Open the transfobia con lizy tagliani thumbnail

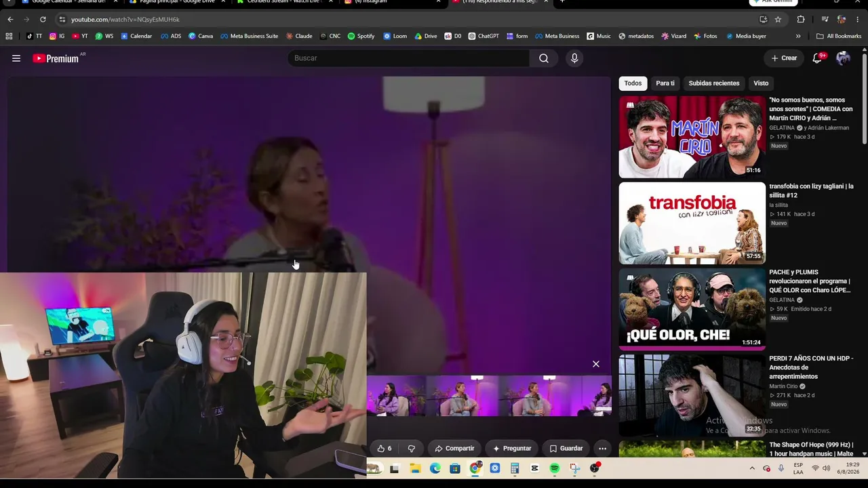click(x=692, y=223)
